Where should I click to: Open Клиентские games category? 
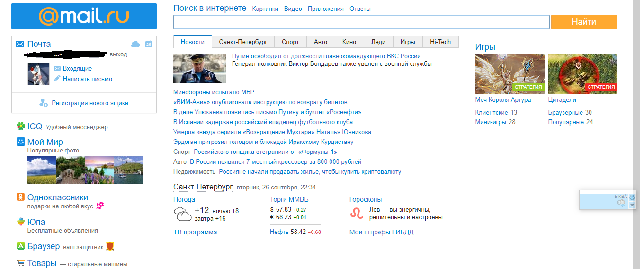492,112
